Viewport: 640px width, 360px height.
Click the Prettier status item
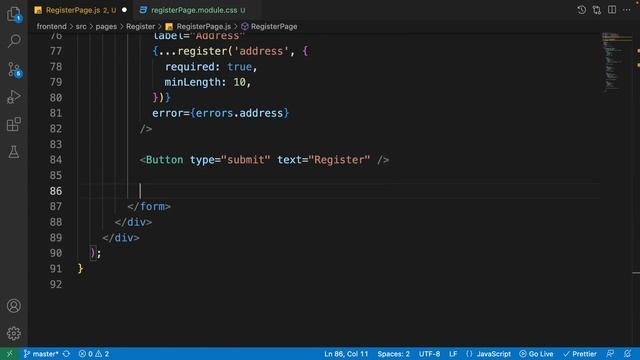(580, 354)
